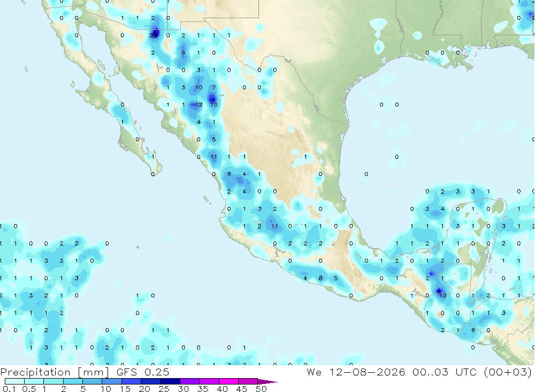Click the 'Precipitation' title word
The width and height of the screenshot is (535, 392).
click(35, 372)
